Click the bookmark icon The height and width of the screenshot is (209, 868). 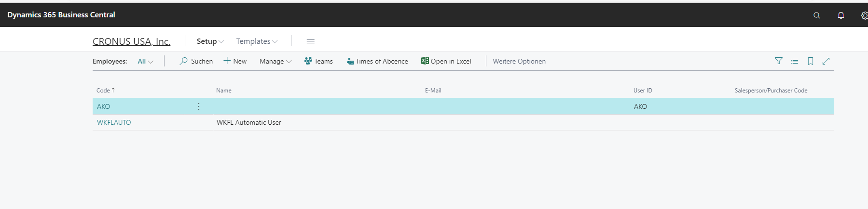(x=811, y=61)
